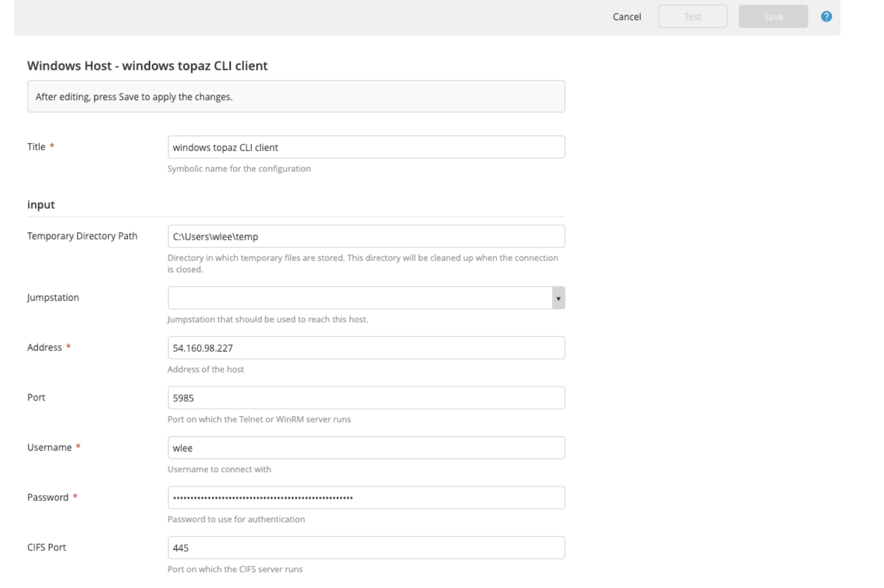Image resolution: width=884 pixels, height=588 pixels.
Task: Click the 'Username to connect with' hint
Action: pyautogui.click(x=219, y=469)
